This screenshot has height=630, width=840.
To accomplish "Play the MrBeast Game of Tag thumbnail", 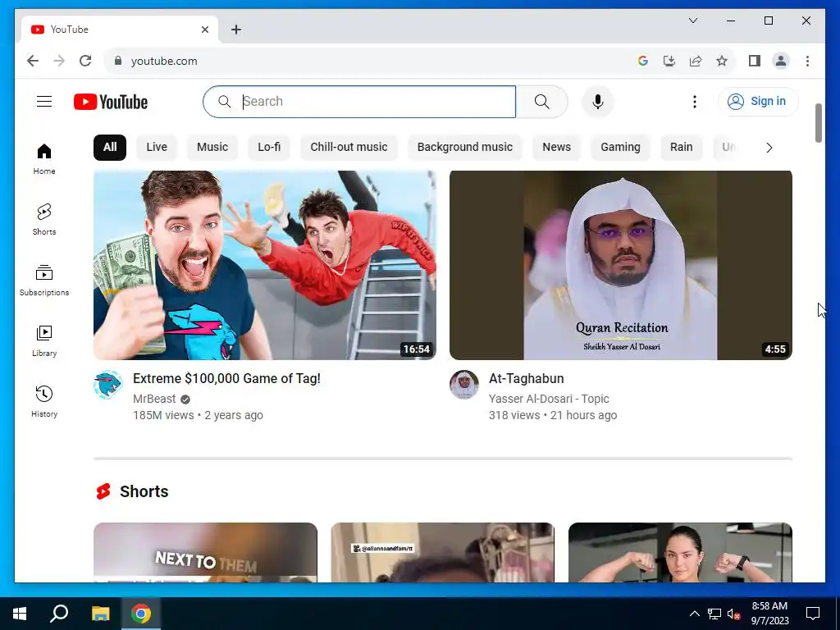I will 265,265.
